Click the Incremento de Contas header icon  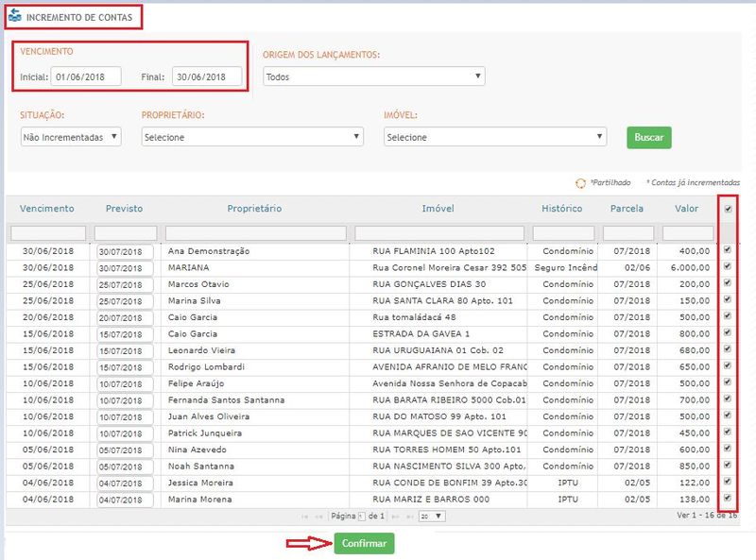click(14, 16)
